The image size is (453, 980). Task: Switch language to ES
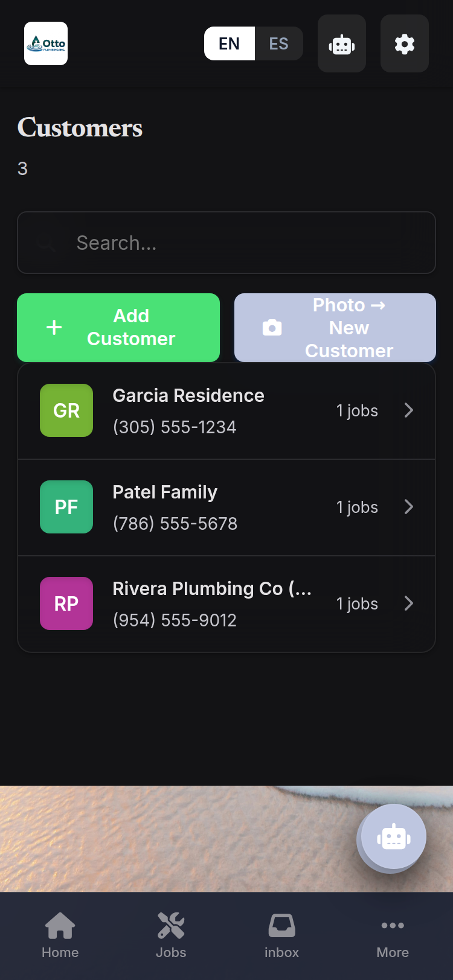[278, 43]
